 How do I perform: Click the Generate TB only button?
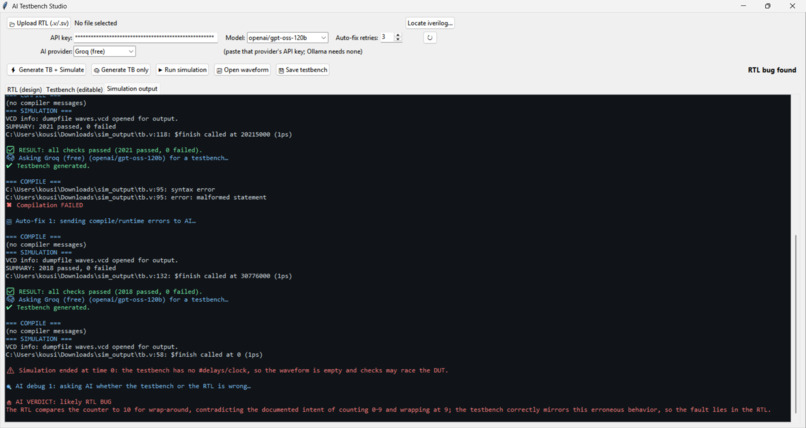121,70
